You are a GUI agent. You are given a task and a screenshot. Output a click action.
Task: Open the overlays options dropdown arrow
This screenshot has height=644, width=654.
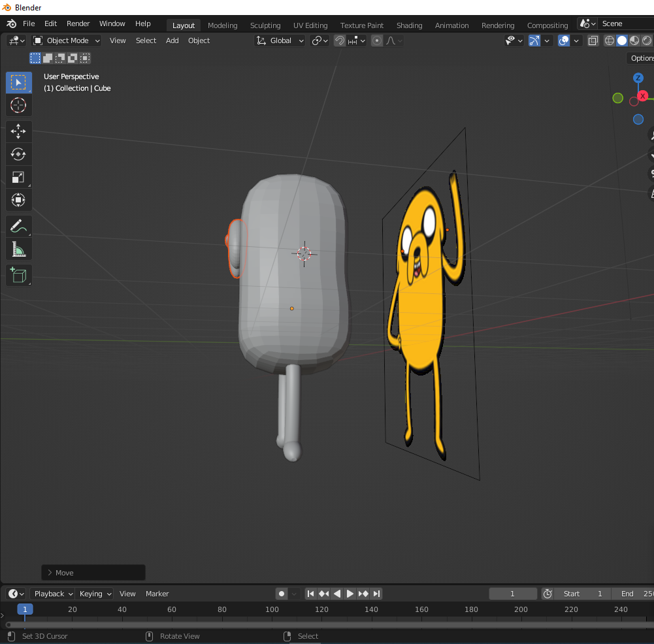pos(576,40)
